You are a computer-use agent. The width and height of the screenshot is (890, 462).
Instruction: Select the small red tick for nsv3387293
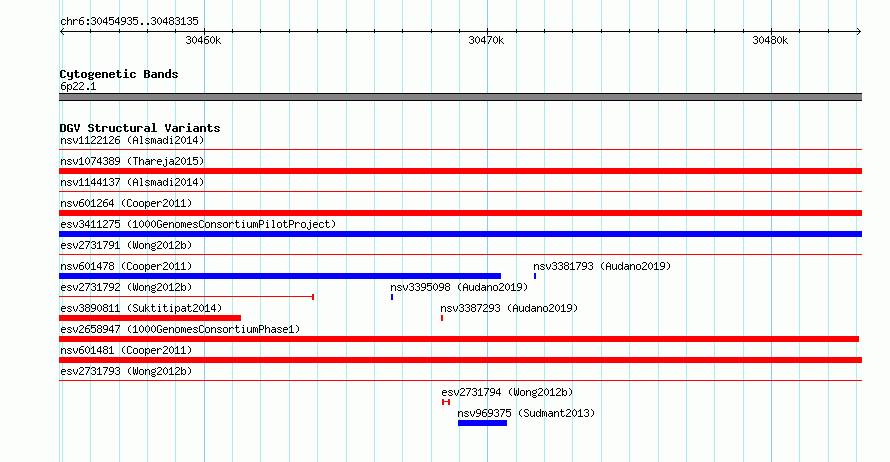(442, 318)
